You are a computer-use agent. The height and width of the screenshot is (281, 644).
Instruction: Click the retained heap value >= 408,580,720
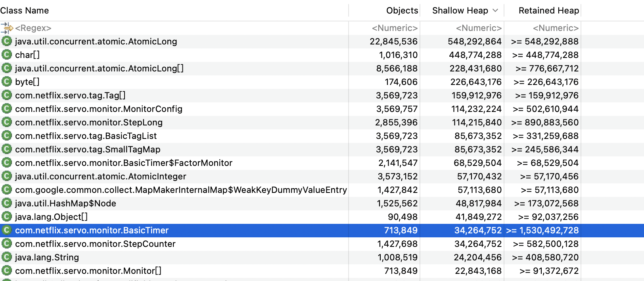[x=545, y=257]
